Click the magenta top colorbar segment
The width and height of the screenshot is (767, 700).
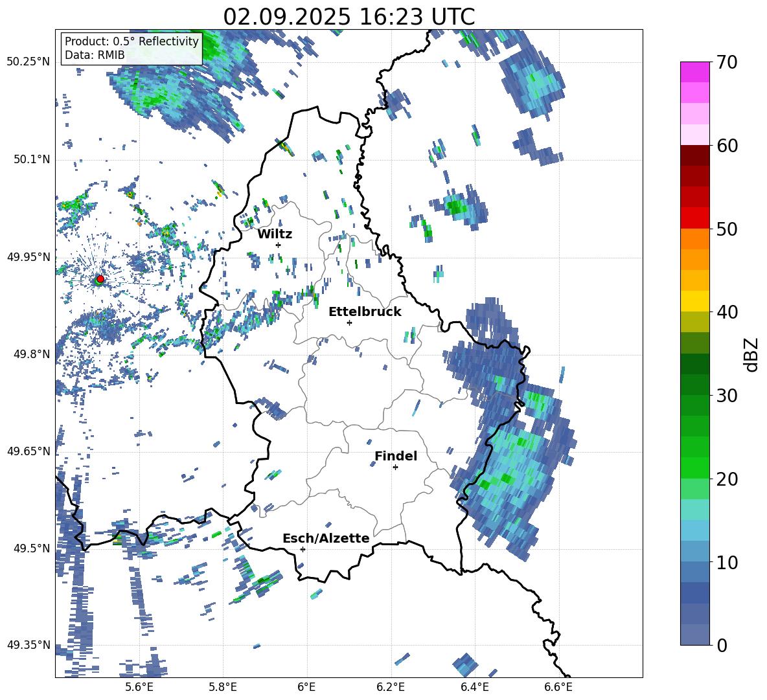point(694,73)
